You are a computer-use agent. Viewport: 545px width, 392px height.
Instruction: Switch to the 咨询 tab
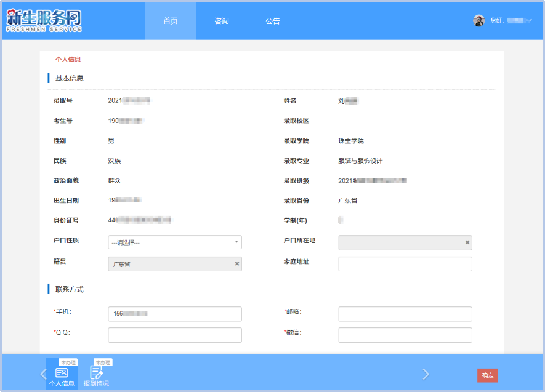tap(221, 20)
